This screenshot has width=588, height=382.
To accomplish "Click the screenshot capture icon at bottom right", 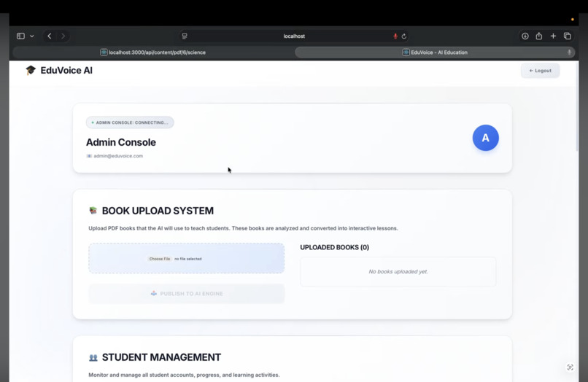I will pyautogui.click(x=570, y=367).
